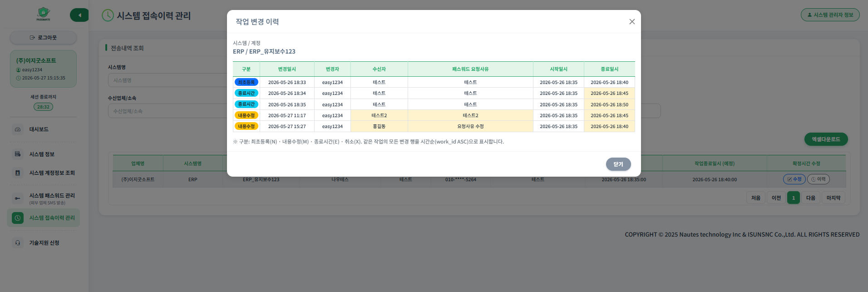Close the 작업 변경 이력 dialog with X
Viewport: 868px width, 292px height.
631,22
